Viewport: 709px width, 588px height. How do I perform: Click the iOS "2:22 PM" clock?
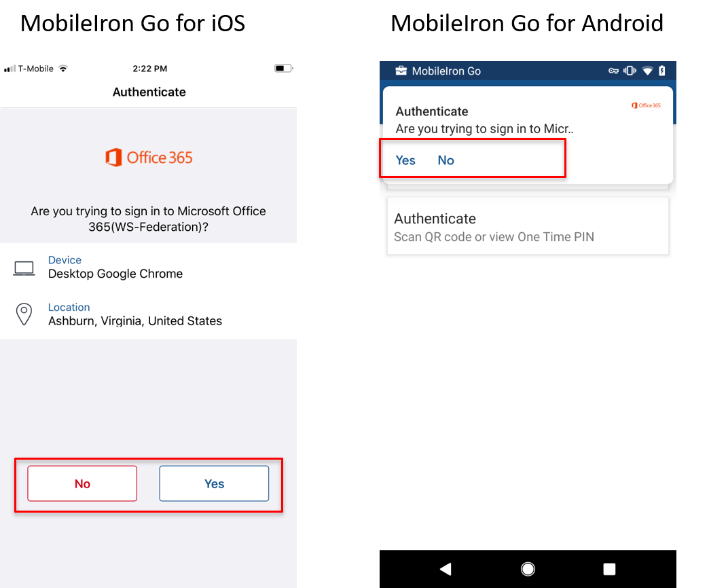[x=149, y=69]
